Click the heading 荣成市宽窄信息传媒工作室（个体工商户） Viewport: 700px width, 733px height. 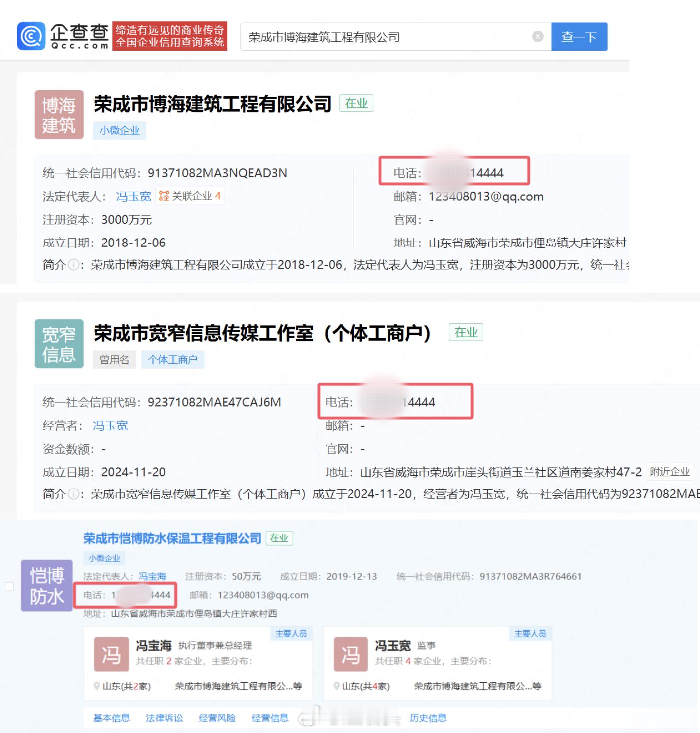pos(263,333)
